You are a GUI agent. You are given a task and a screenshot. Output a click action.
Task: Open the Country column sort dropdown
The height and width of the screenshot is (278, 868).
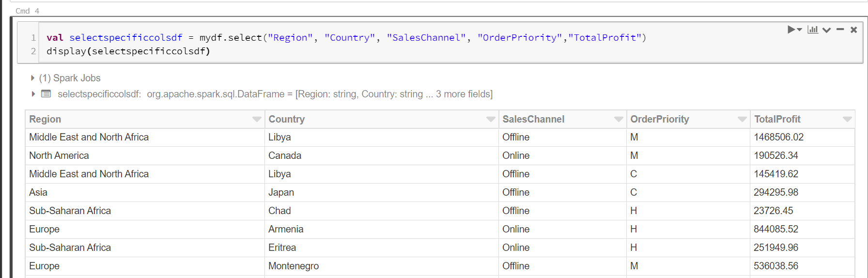[491, 119]
